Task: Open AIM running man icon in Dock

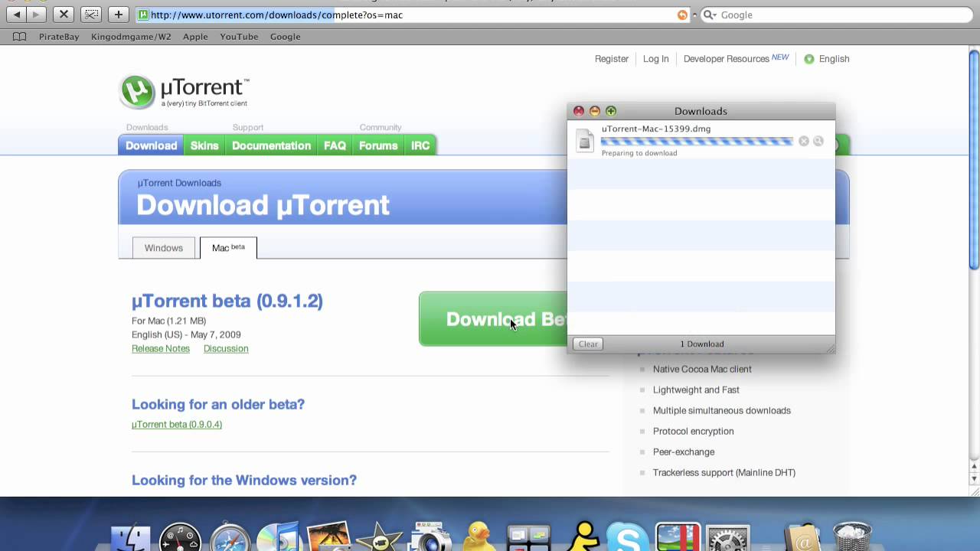Action: pos(583,536)
